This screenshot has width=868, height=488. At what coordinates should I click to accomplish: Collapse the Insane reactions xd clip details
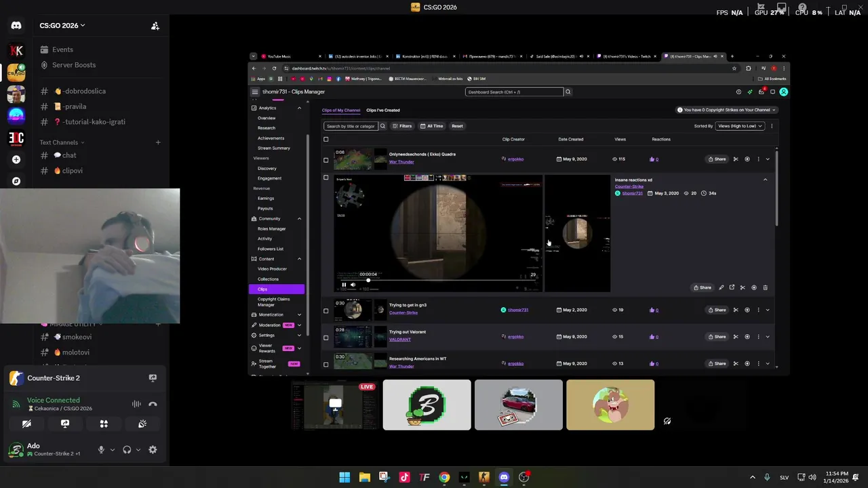(766, 180)
